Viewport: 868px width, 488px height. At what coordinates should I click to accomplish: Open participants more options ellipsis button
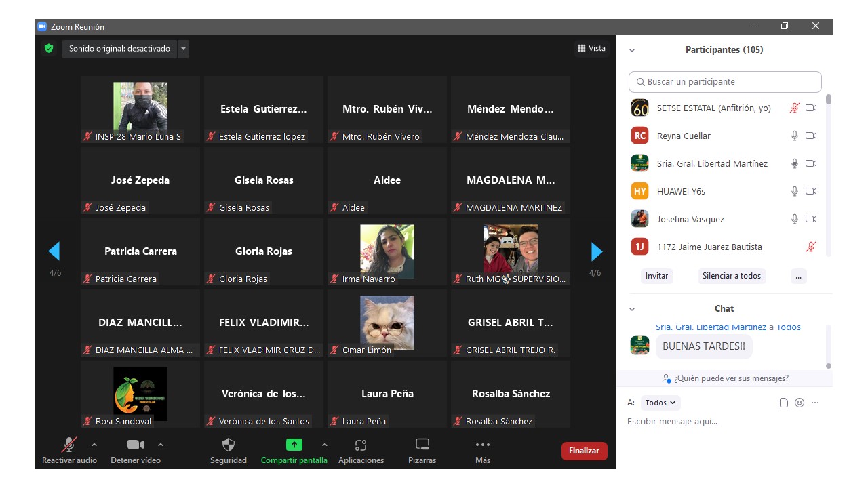pyautogui.click(x=799, y=276)
